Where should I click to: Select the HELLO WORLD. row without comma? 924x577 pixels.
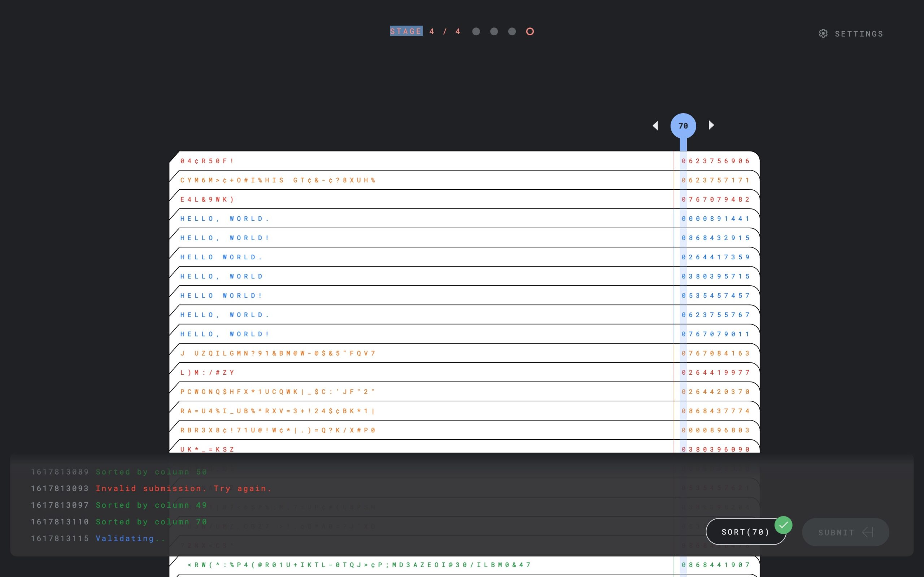pos(221,257)
